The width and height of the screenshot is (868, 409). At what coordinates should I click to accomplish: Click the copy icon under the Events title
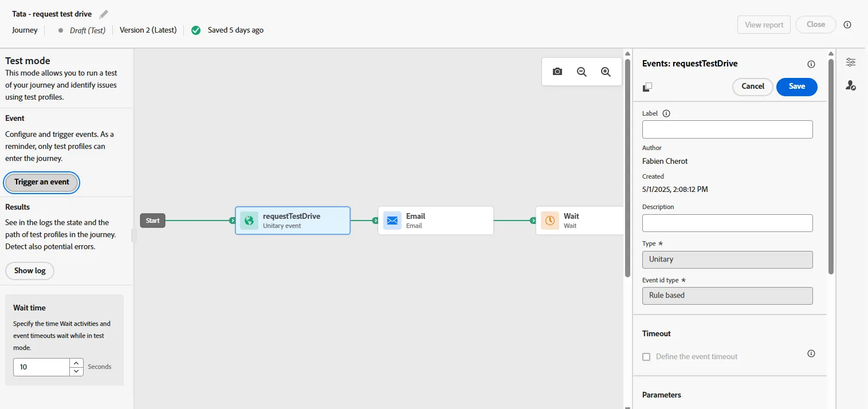647,86
